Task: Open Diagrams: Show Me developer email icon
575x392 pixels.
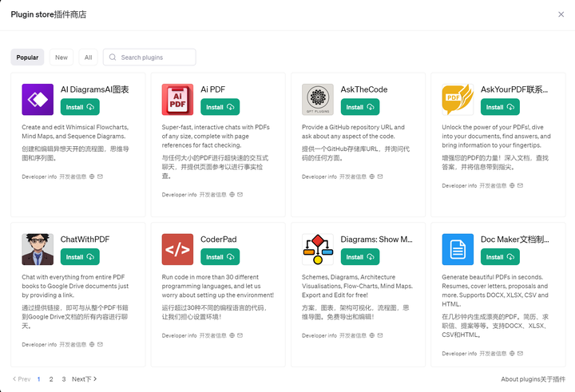Action: pos(380,335)
